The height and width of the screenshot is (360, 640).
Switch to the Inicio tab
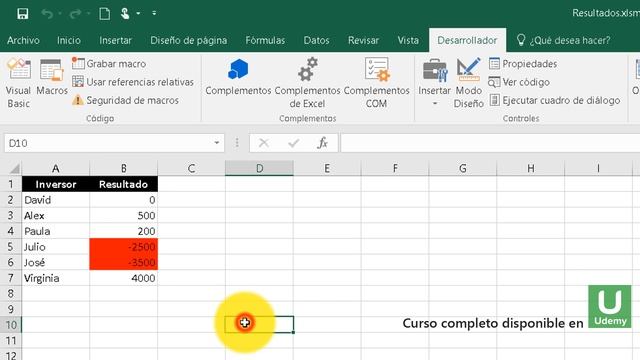[69, 40]
